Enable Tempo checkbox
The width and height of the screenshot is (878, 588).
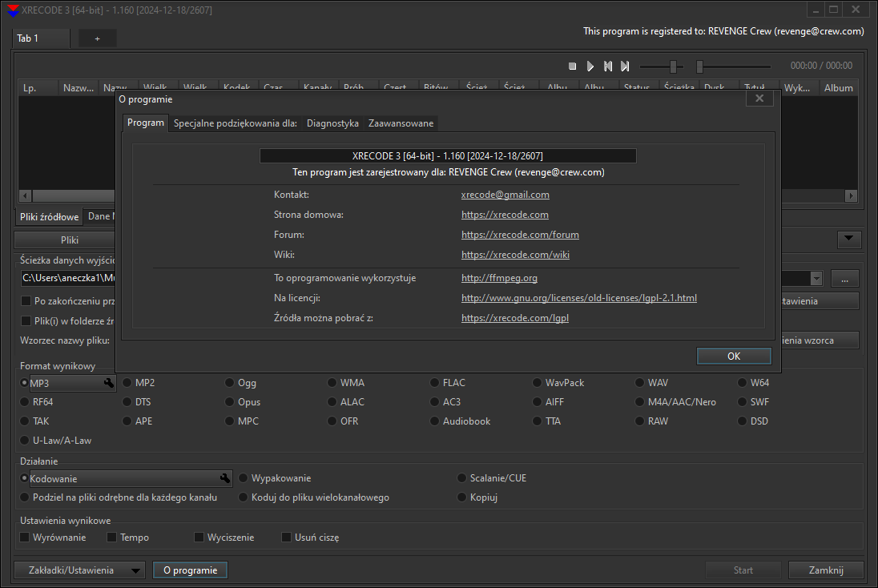[x=111, y=537]
